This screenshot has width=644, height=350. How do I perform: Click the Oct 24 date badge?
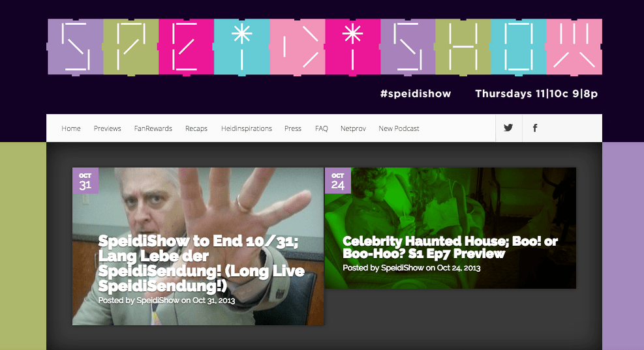pos(337,180)
